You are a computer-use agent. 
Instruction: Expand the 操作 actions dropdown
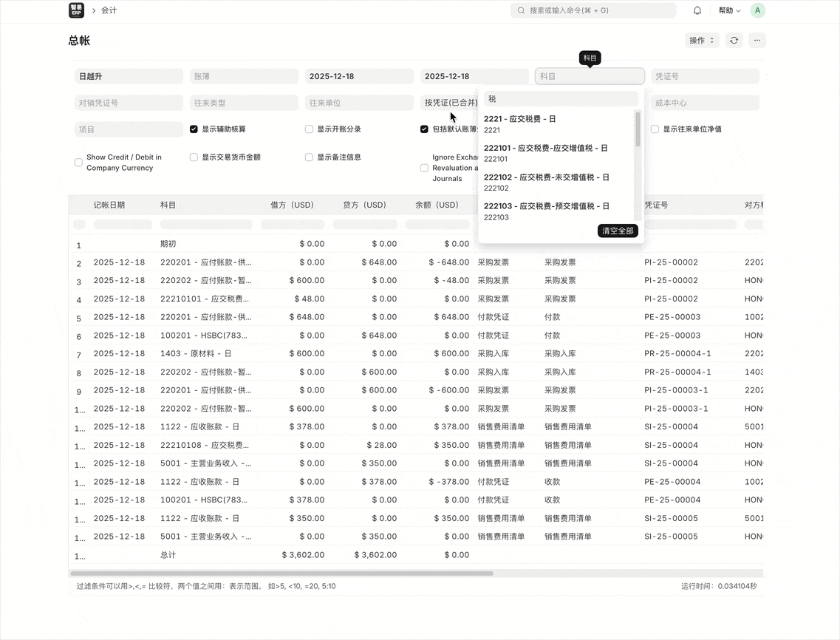(x=701, y=41)
